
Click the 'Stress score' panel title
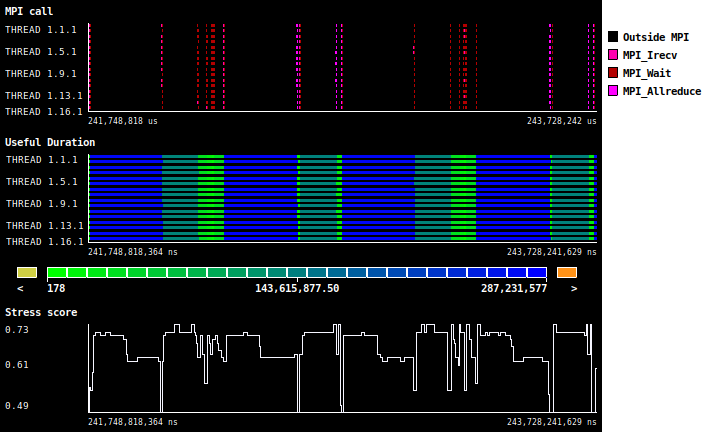click(x=41, y=312)
